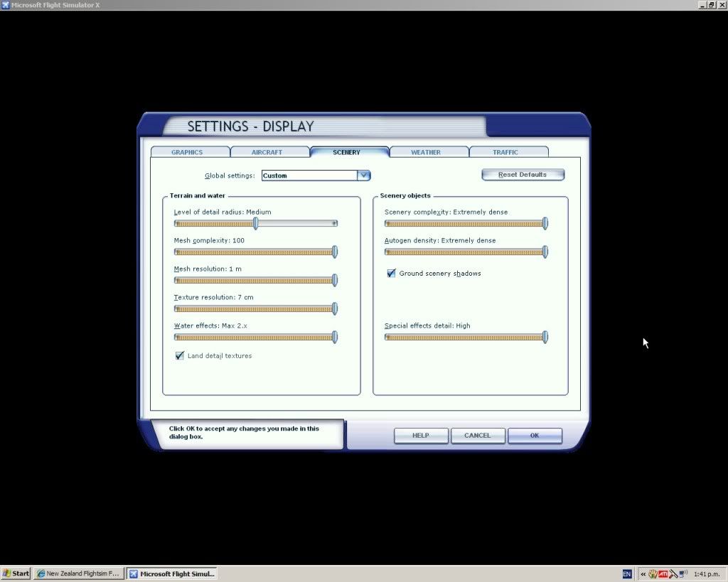Screen dimensions: 728x582
Task: Switch to the Graphics tab
Action: coord(188,152)
